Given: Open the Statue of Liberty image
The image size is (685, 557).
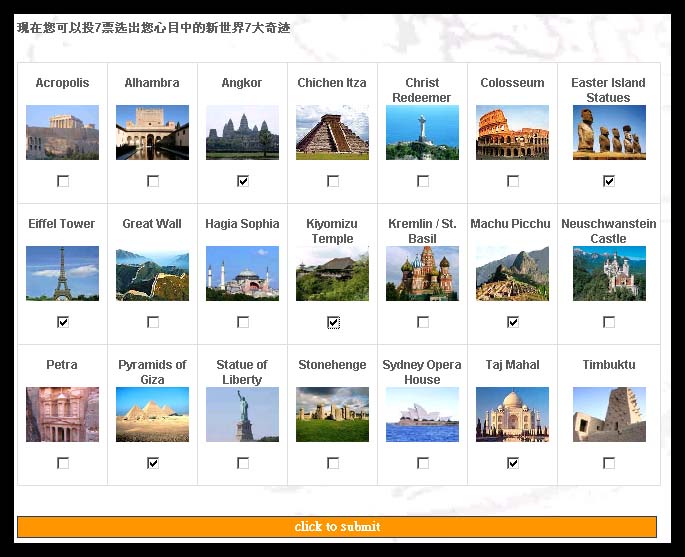Looking at the screenshot, I should point(242,415).
